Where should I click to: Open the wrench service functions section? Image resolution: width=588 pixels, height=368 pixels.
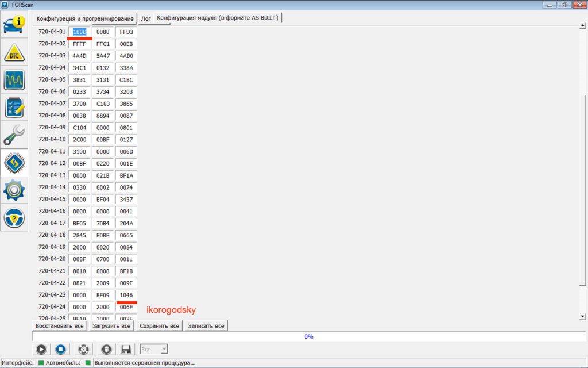[x=14, y=135]
